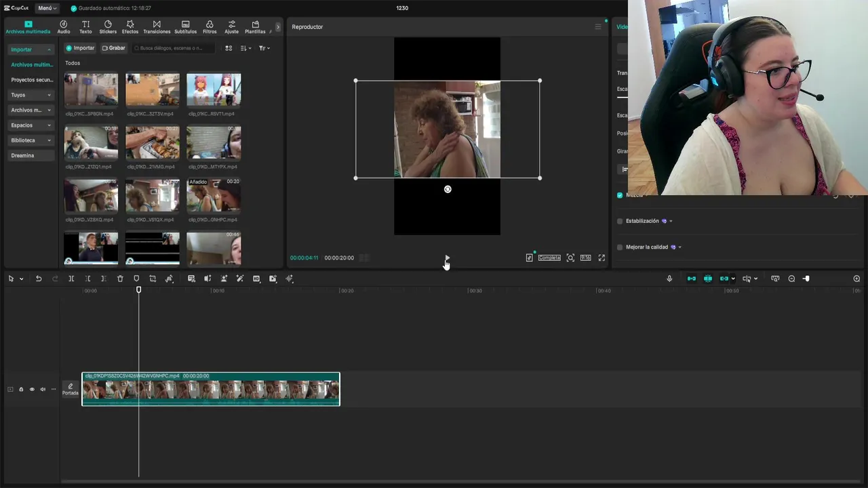Screen dimensions: 868x488
Task: Open the Filtros tab
Action: click(x=210, y=27)
